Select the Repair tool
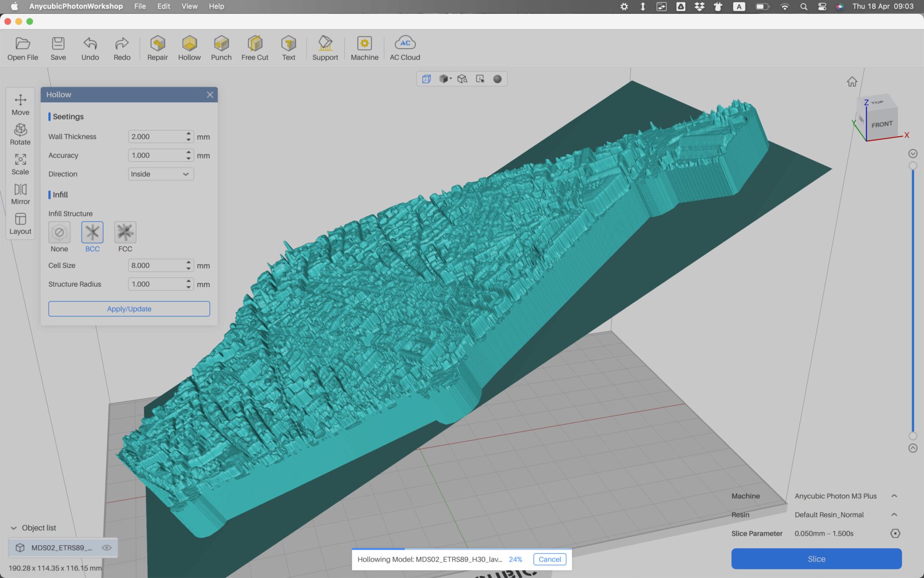924x578 pixels. coord(158,49)
